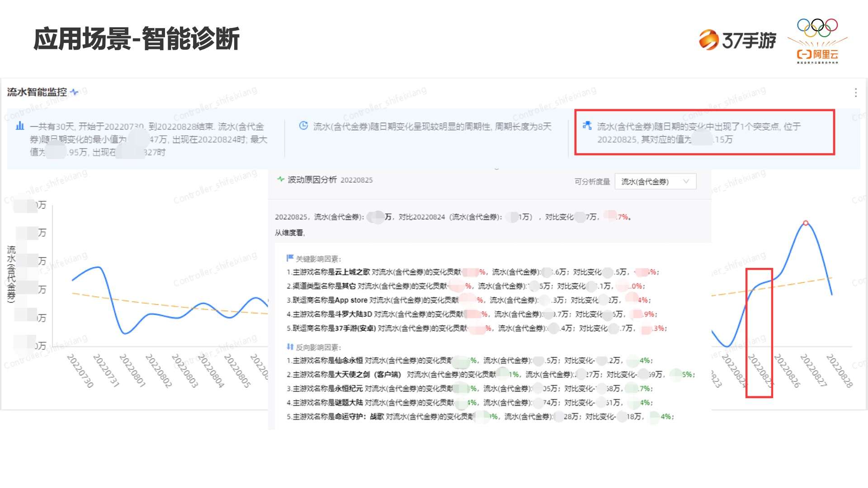Click the x-axis label 20220804

click(211, 371)
